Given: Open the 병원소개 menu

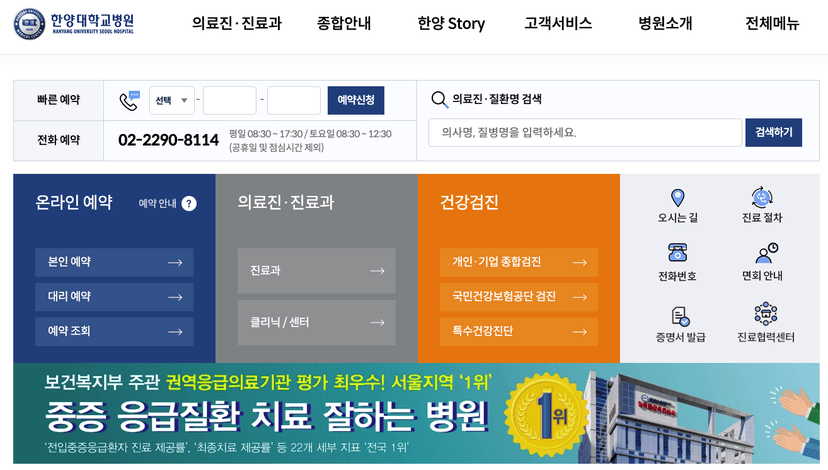Looking at the screenshot, I should 665,23.
